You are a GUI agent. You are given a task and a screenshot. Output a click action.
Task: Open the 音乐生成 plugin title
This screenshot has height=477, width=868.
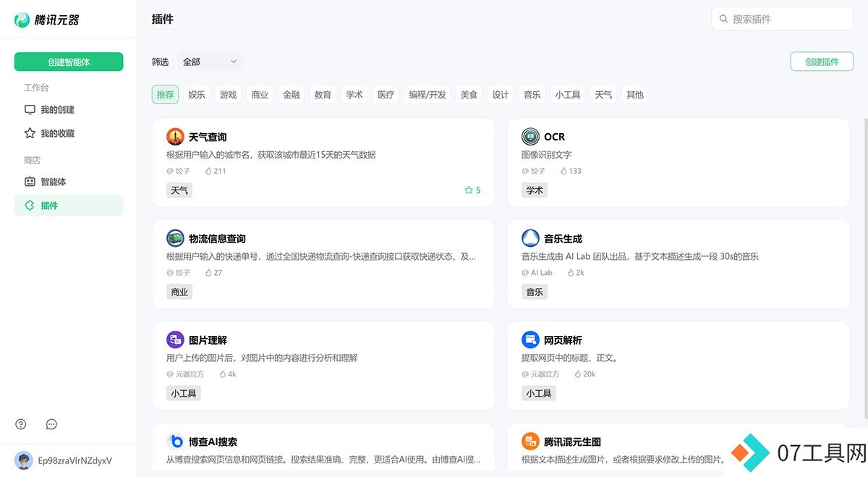(563, 239)
